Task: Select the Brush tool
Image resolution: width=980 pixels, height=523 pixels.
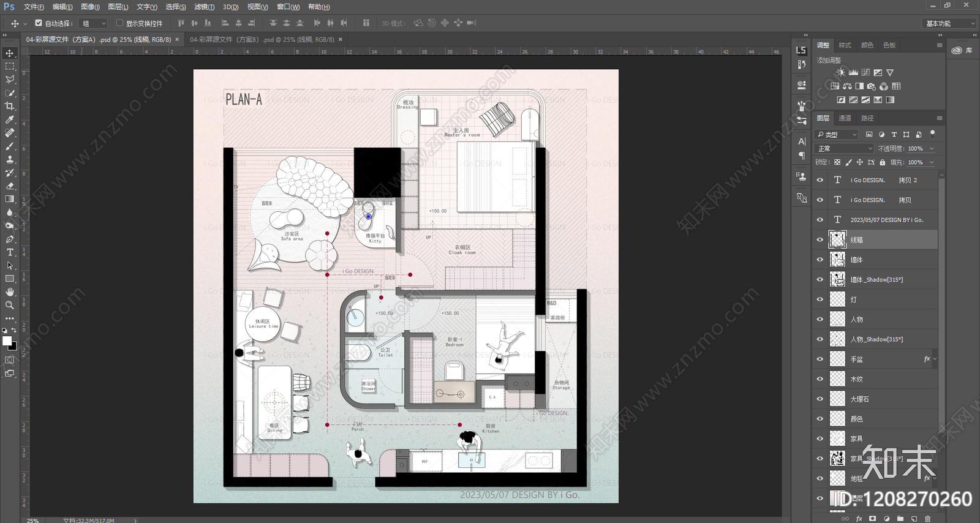Action: click(x=10, y=146)
